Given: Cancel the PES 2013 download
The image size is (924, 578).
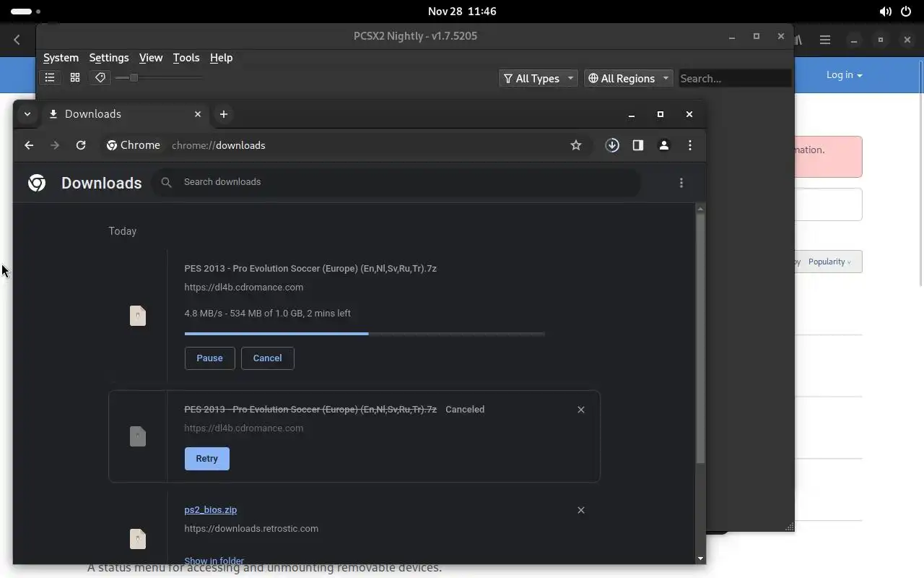Looking at the screenshot, I should (267, 358).
